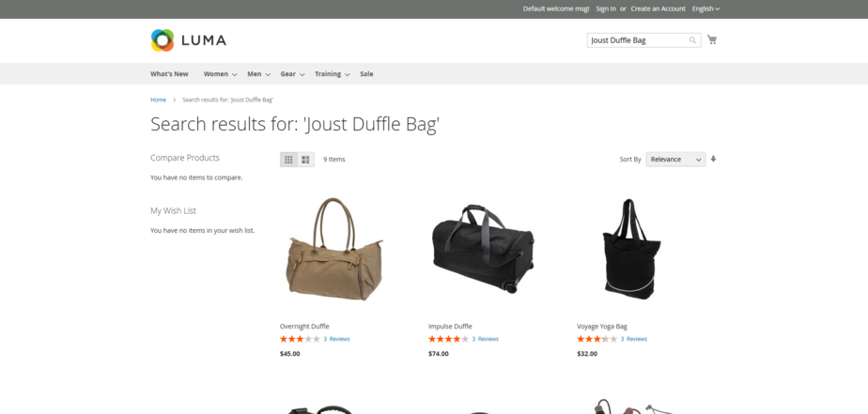Image resolution: width=868 pixels, height=414 pixels.
Task: Go to Home breadcrumb link
Action: [158, 100]
